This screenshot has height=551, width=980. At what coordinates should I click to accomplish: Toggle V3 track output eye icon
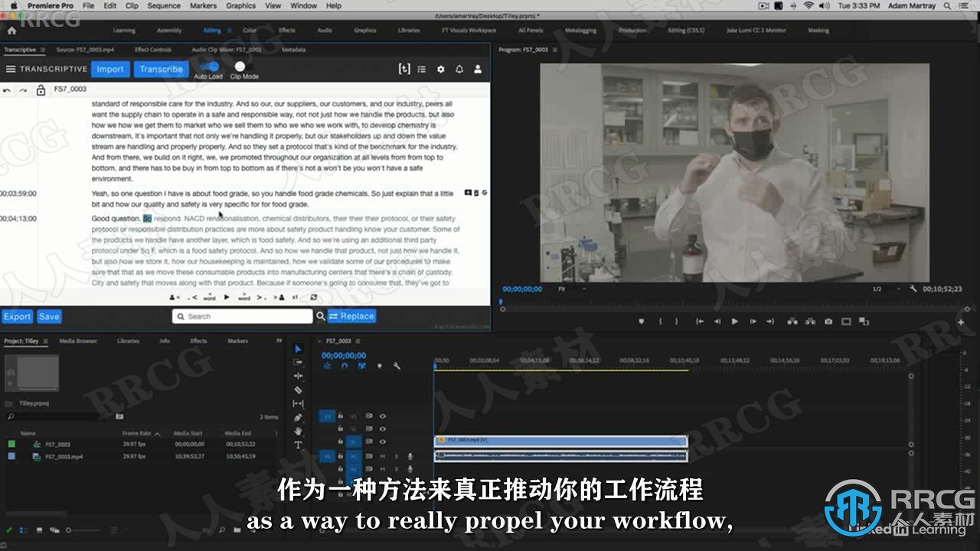383,416
